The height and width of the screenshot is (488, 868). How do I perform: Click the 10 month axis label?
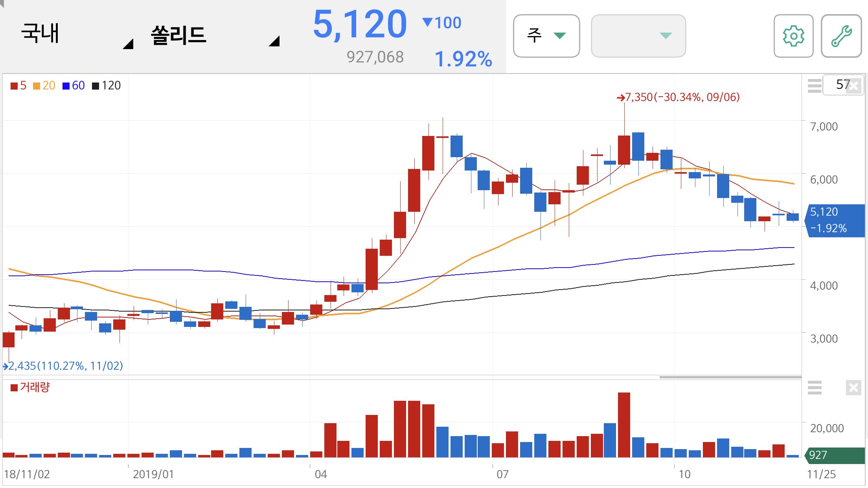point(684,474)
